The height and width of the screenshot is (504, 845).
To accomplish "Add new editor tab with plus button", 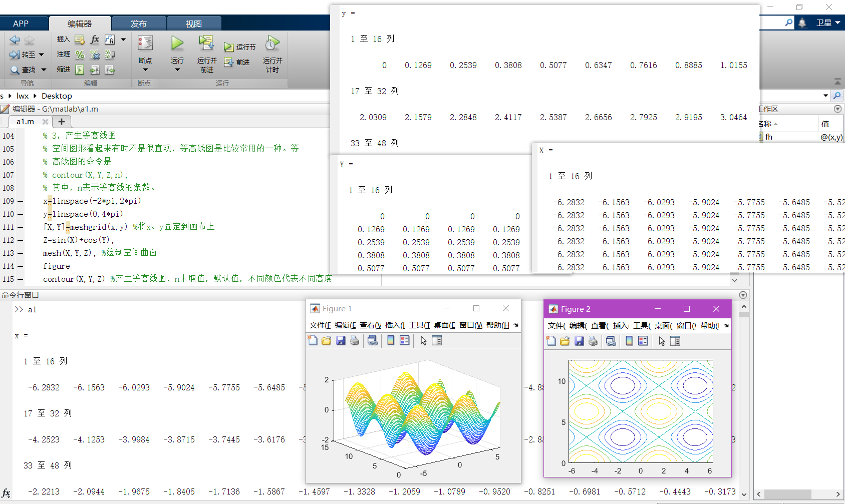I will (x=62, y=122).
